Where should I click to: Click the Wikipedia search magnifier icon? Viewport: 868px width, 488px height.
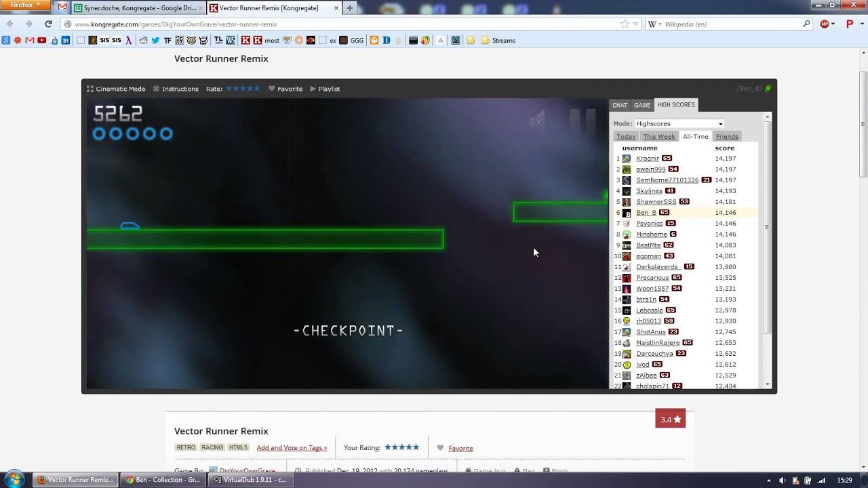pyautogui.click(x=806, y=24)
